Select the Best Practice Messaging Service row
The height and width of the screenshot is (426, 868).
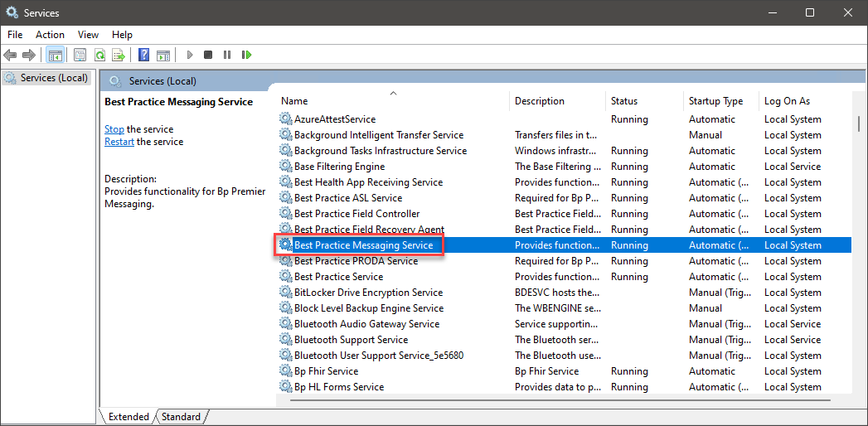(564, 245)
